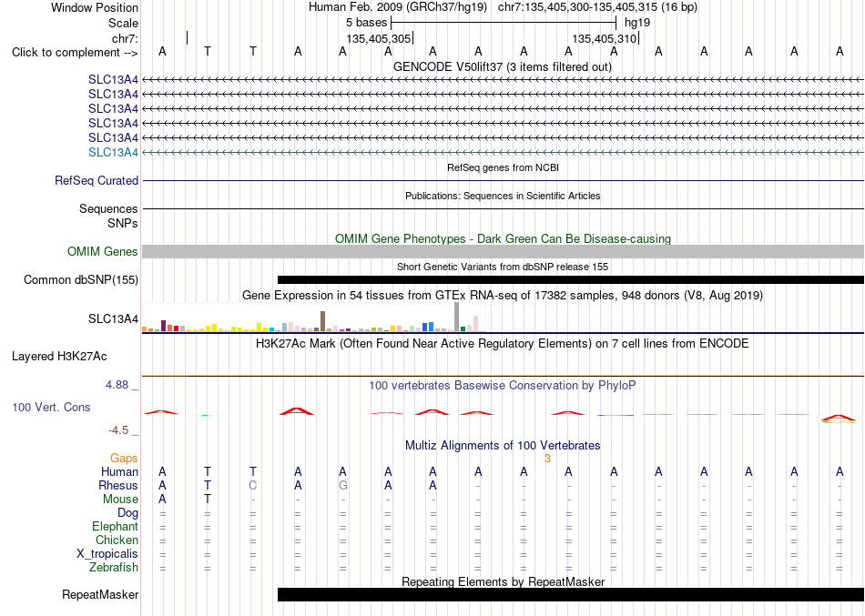
Task: Click the Common dbSNP(155) label
Action: click(x=81, y=279)
